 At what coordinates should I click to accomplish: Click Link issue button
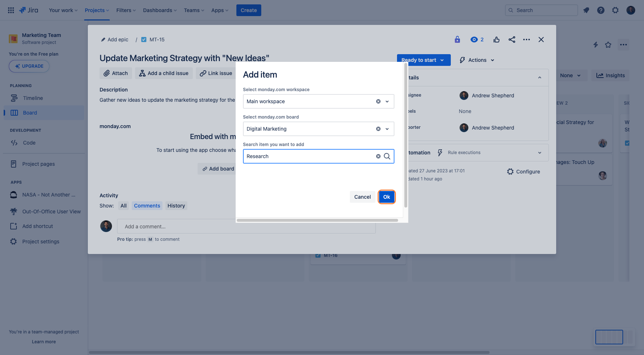pos(216,73)
